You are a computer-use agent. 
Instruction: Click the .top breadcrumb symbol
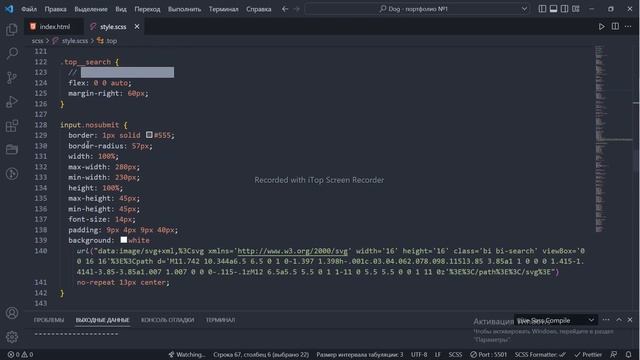[x=111, y=41]
